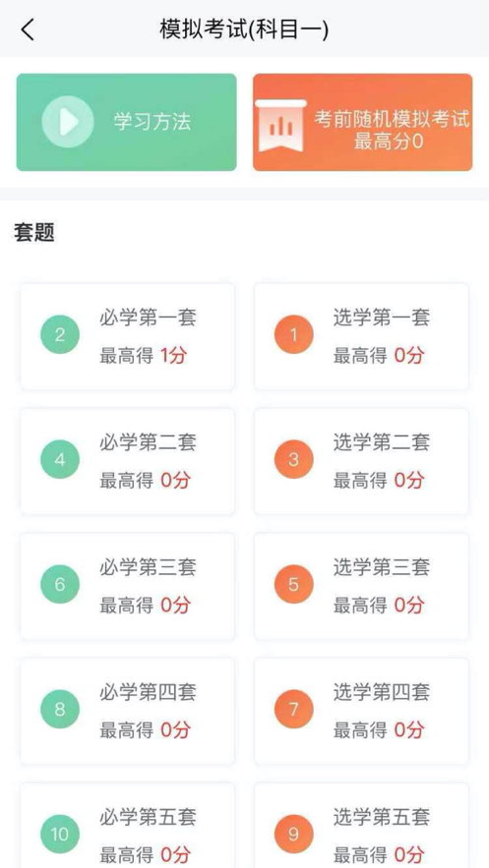Viewport: 489px width, 868px height.
Task: Tap the 1分 score on 必学第一套
Action: 173,356
